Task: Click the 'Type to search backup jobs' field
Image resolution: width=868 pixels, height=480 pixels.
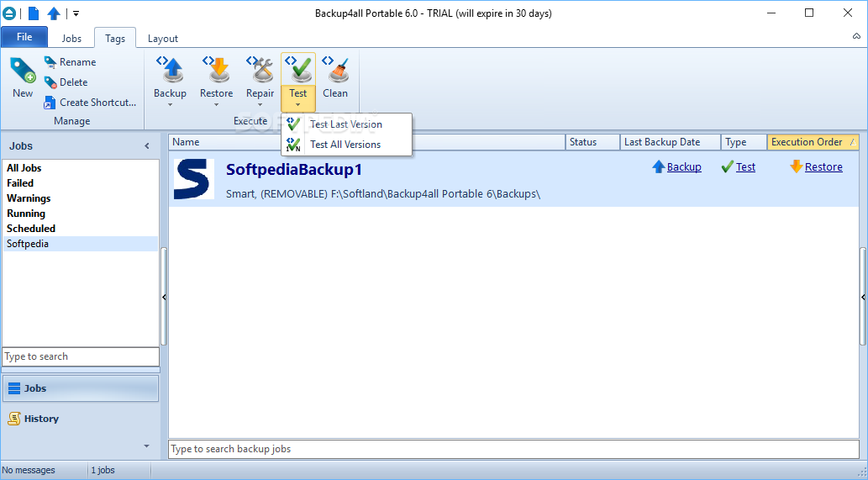Action: [513, 449]
